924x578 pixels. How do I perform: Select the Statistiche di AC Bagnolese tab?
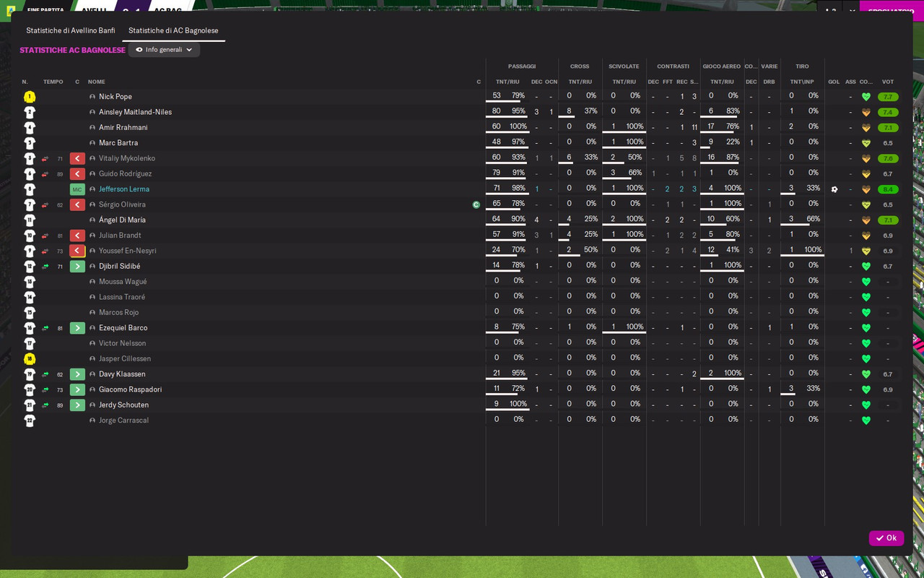click(x=173, y=31)
